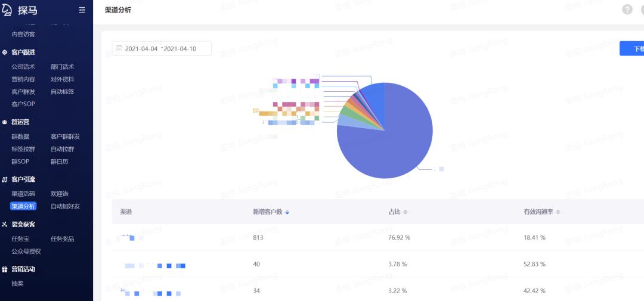
Task: Click the 裂变获客 section icon
Action: [x=5, y=225]
